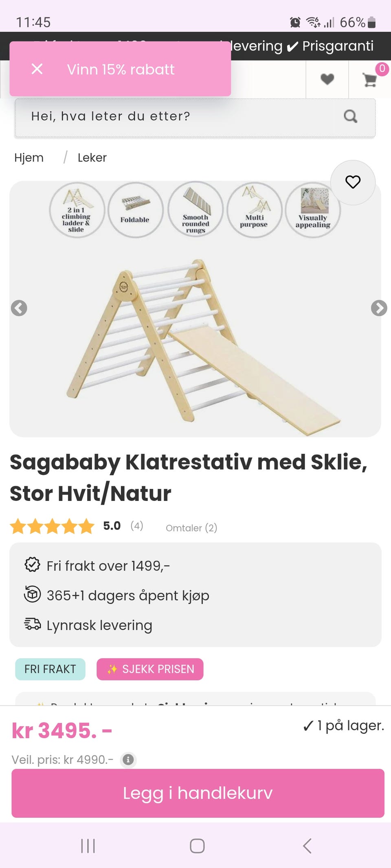This screenshot has width=391, height=868.
Task: Tap the FRI FRAKT badge
Action: tap(50, 669)
